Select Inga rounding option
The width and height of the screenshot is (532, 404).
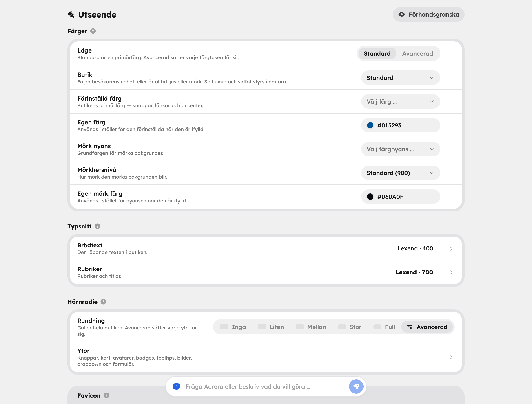[x=233, y=327]
